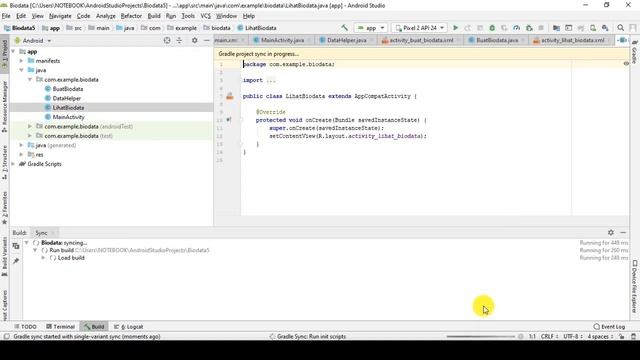Click Attach debugger to Android process icon

tap(529, 28)
